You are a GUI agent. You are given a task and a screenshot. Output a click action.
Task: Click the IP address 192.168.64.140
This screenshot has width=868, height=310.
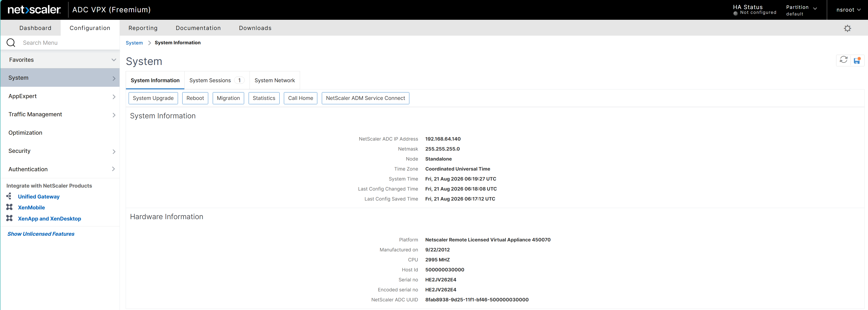tap(443, 139)
